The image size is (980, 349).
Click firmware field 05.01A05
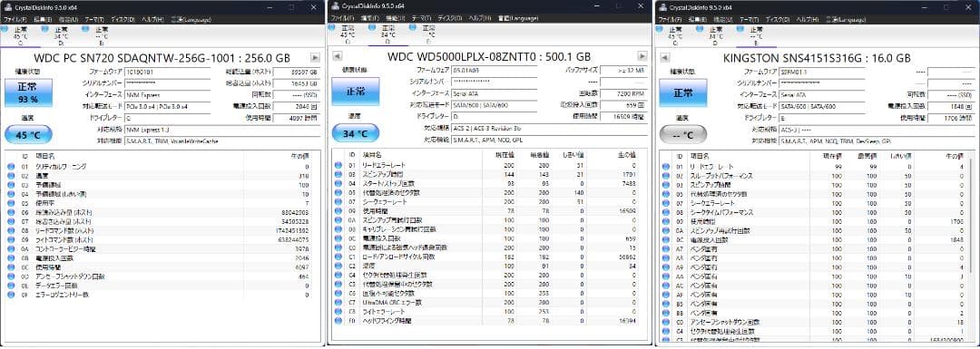(x=494, y=71)
